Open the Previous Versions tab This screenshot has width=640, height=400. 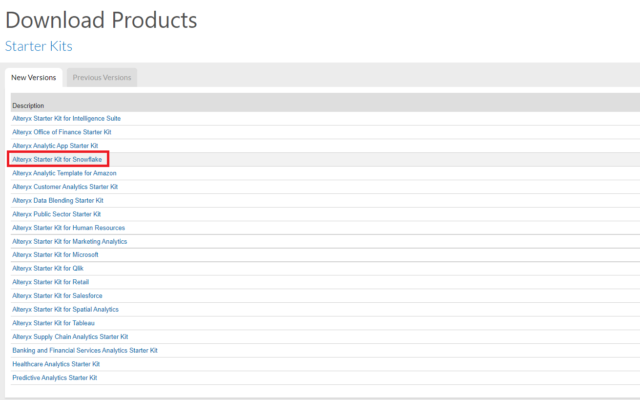102,78
